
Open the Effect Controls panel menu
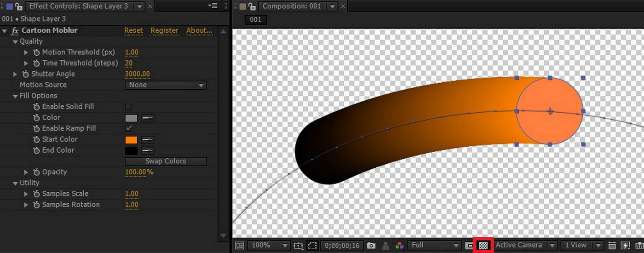click(x=212, y=6)
